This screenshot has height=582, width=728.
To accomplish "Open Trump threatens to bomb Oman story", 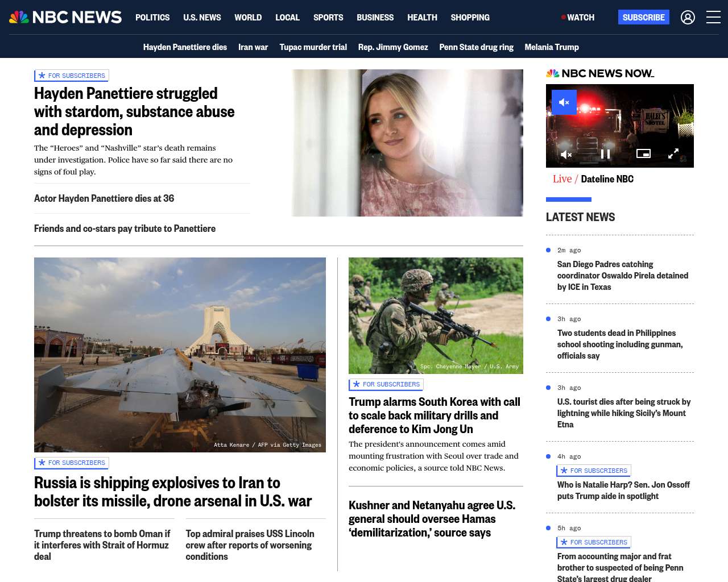I will pyautogui.click(x=102, y=545).
